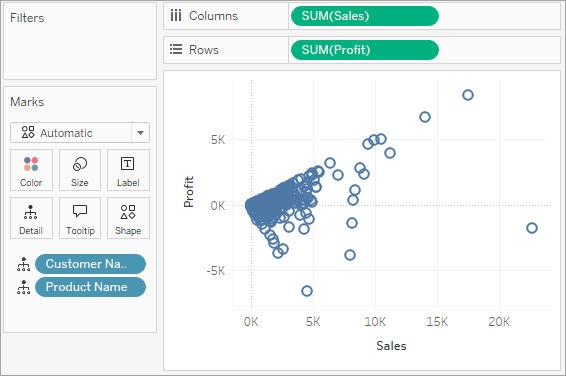Select the Customer Name detail pill
The image size is (566, 376).
tap(90, 264)
